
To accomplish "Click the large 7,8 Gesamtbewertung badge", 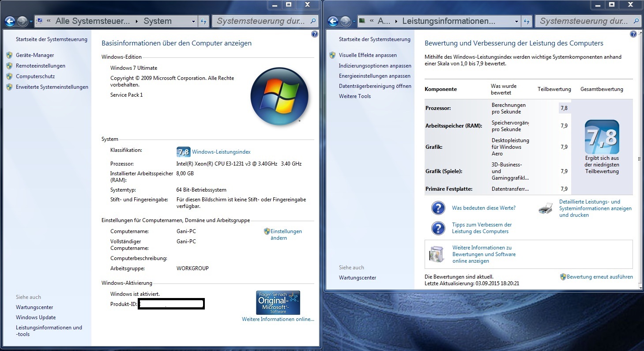I will (602, 137).
